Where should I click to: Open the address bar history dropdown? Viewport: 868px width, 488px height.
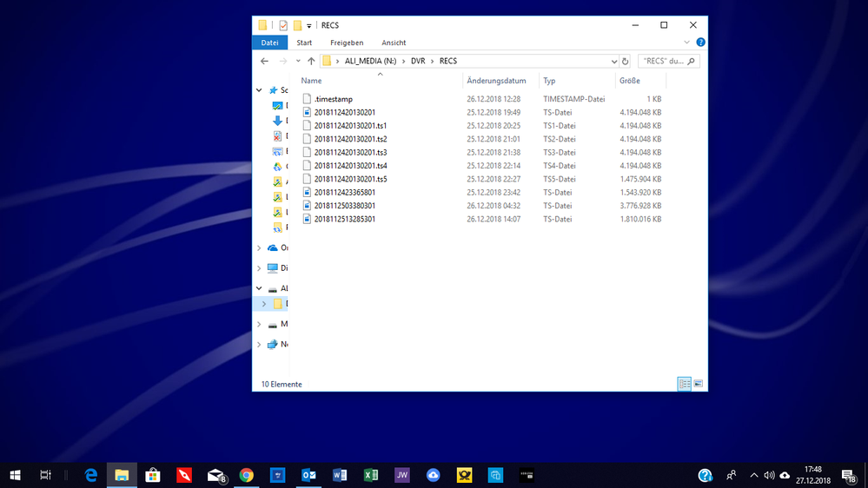point(613,62)
